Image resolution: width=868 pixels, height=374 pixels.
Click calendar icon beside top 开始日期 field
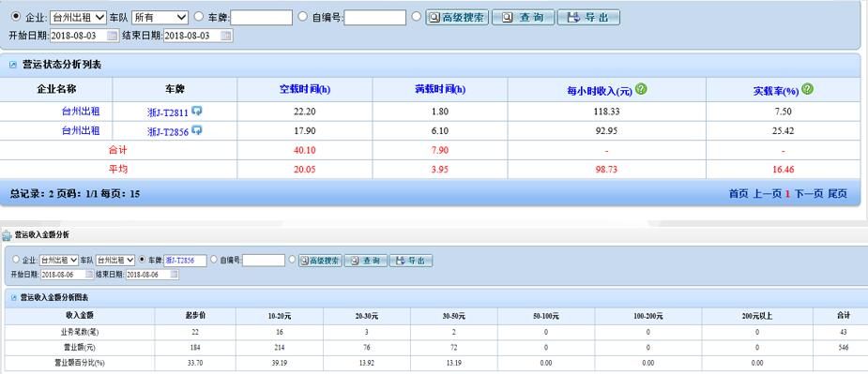tap(113, 36)
